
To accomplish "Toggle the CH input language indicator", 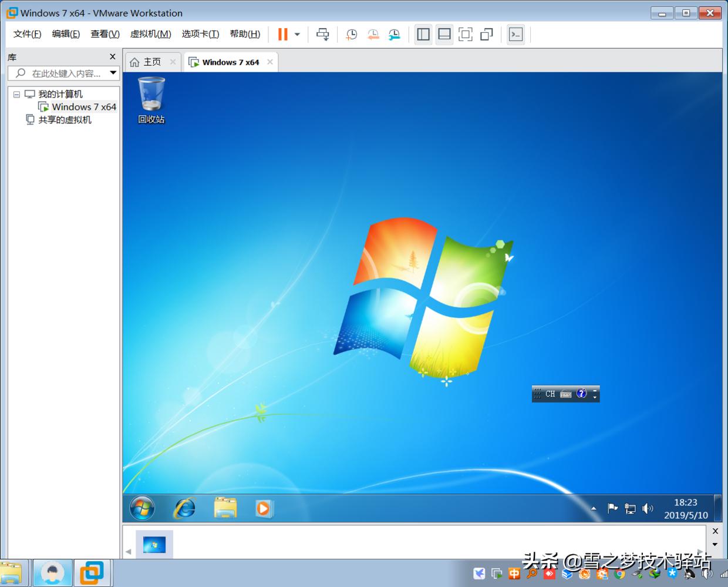I will click(x=550, y=394).
